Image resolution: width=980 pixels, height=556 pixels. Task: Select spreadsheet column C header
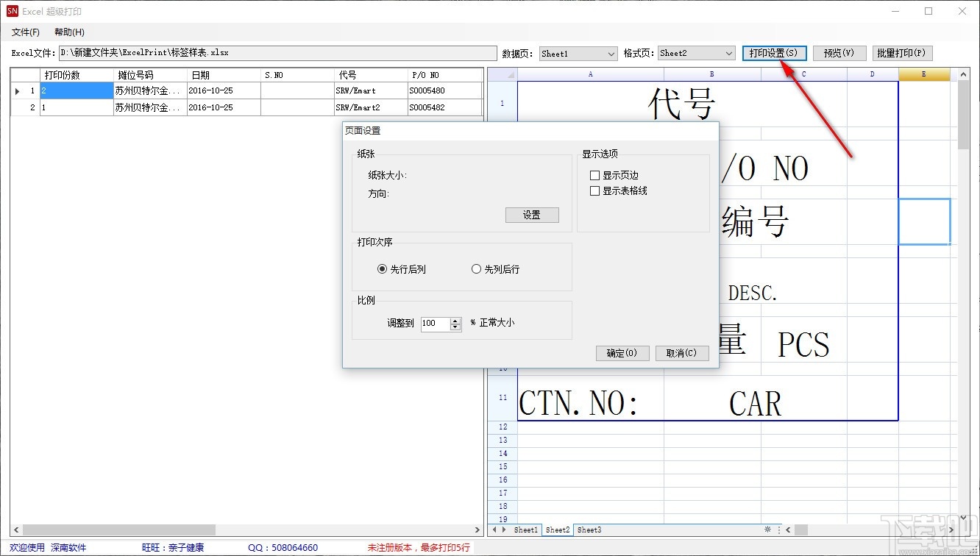[804, 74]
